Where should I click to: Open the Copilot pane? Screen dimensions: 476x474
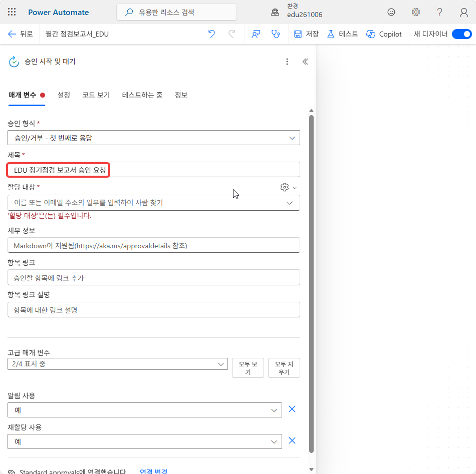[384, 34]
